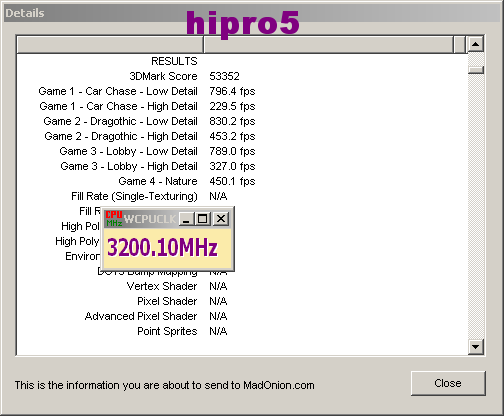Select the 453.2 fps value
The image size is (504, 416).
pyautogui.click(x=232, y=136)
